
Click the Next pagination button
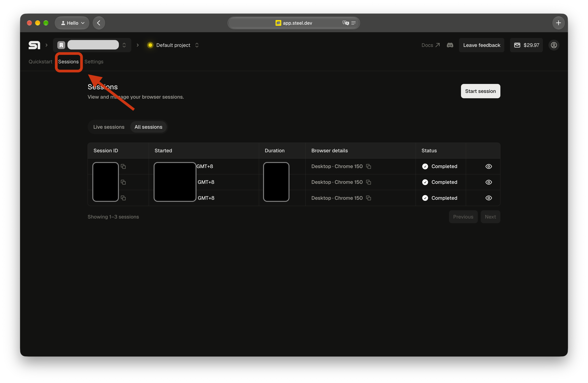click(490, 217)
